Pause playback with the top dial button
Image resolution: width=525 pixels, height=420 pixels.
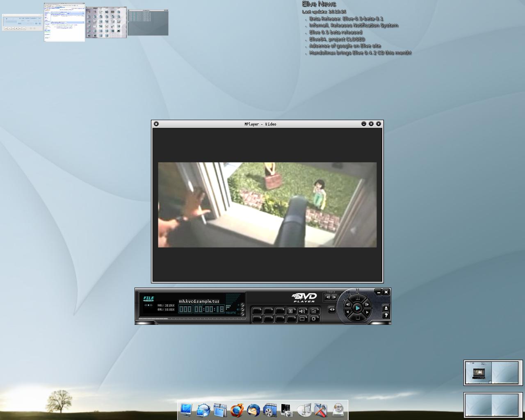point(358,298)
